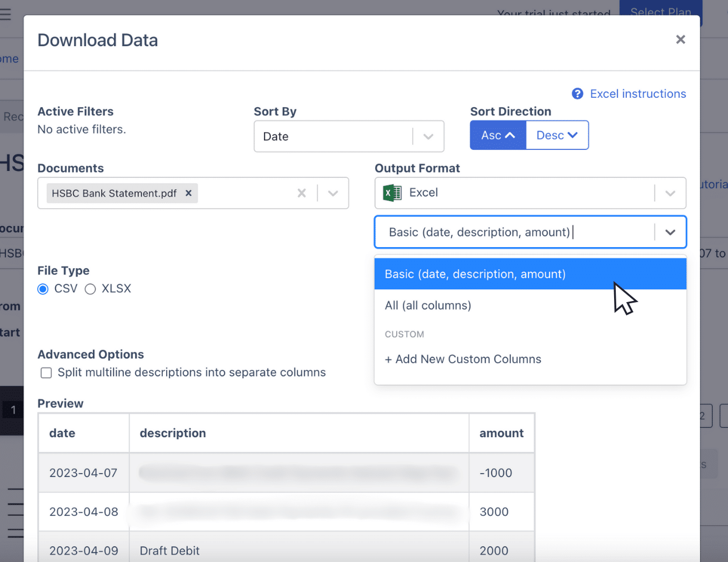
Task: Choose All (all columns) option
Action: (530, 305)
